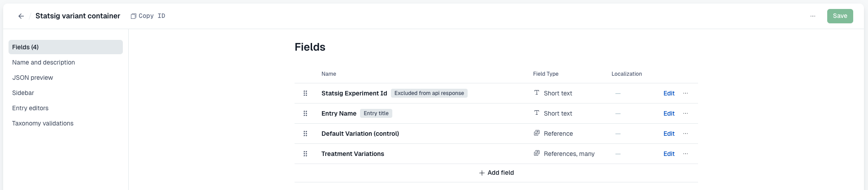Select Name and description sidebar item

coord(43,62)
